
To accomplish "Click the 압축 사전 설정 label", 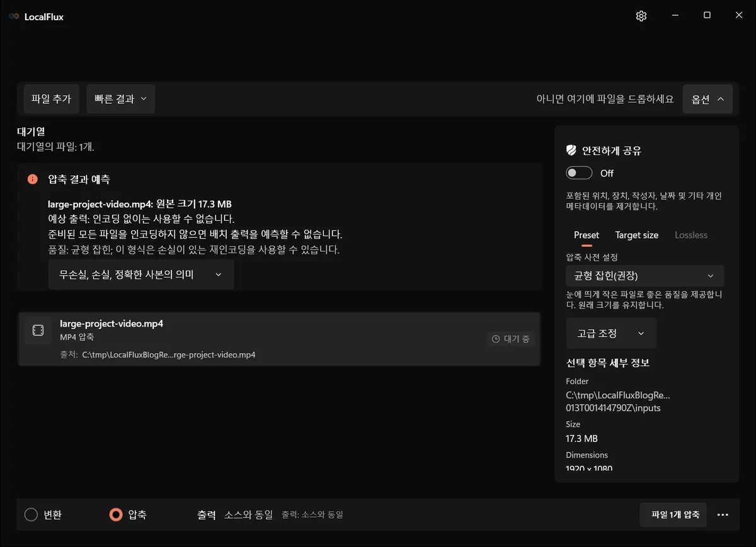I will tap(592, 257).
